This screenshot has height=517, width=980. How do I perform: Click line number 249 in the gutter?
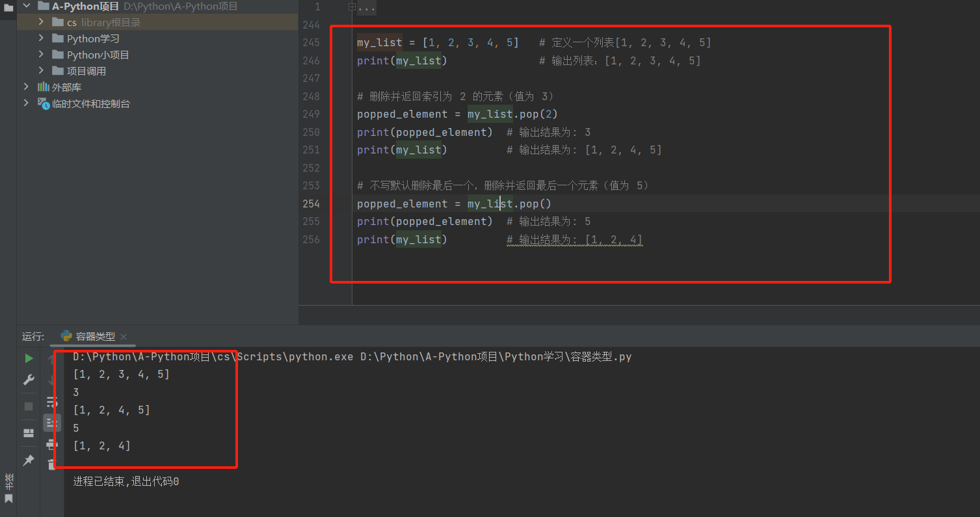tap(311, 114)
